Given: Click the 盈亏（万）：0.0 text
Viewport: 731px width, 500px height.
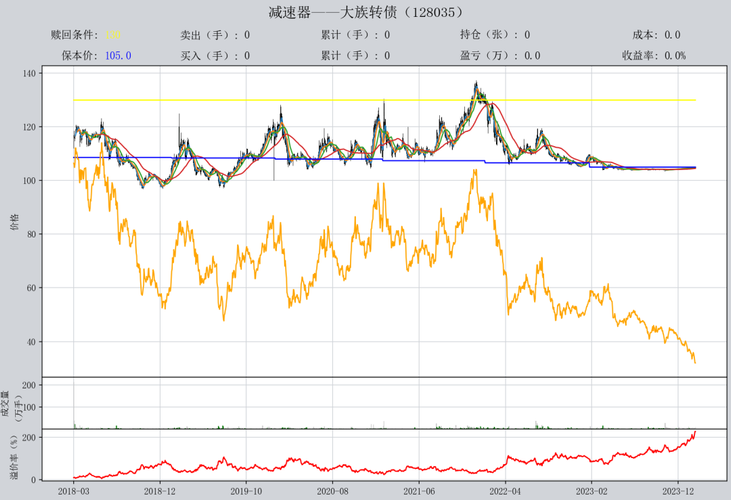Looking at the screenshot, I should [500, 55].
